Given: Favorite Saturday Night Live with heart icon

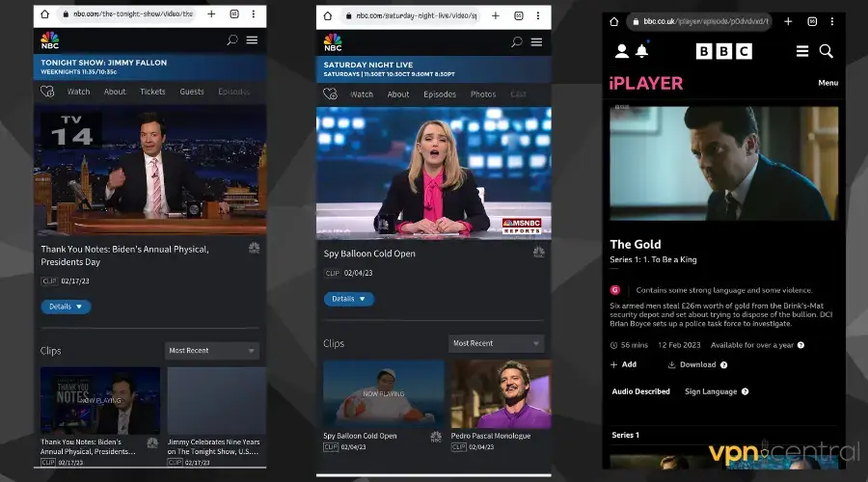Looking at the screenshot, I should (330, 94).
